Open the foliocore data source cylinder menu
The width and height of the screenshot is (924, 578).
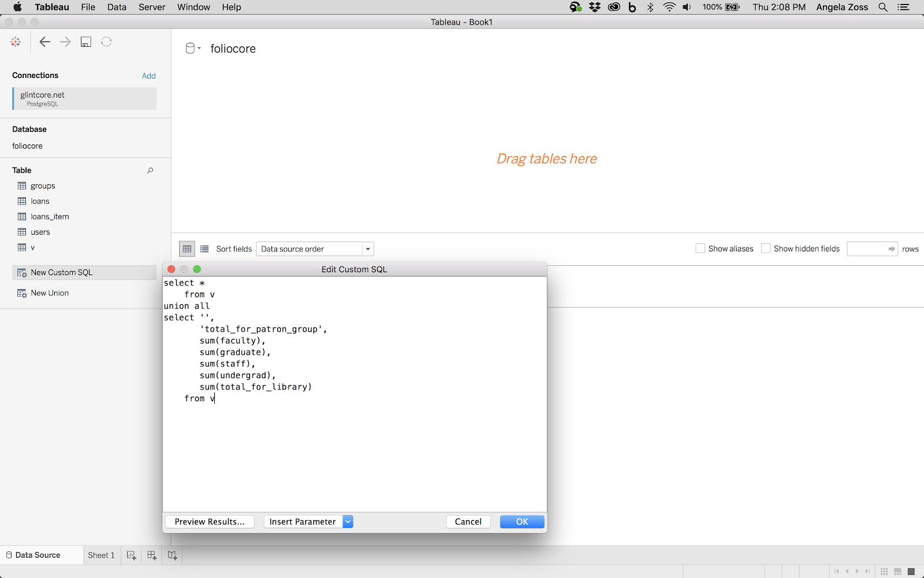[192, 49]
